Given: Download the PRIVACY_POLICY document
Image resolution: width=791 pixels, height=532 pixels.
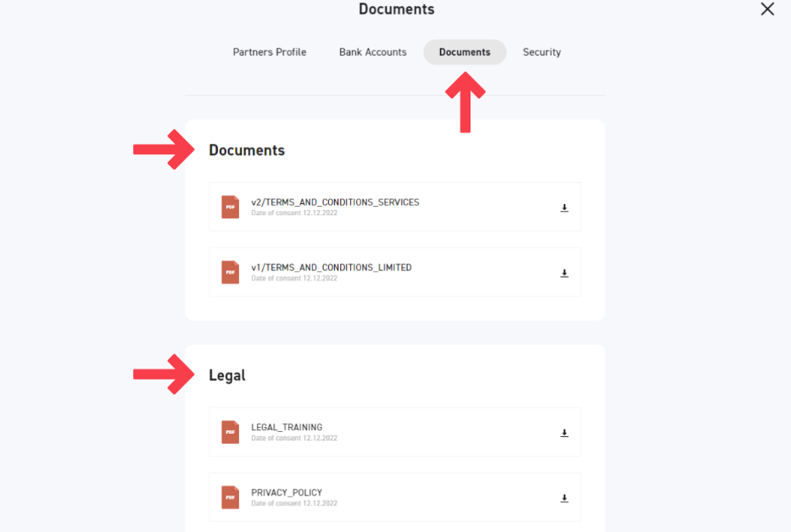Looking at the screenshot, I should [564, 498].
